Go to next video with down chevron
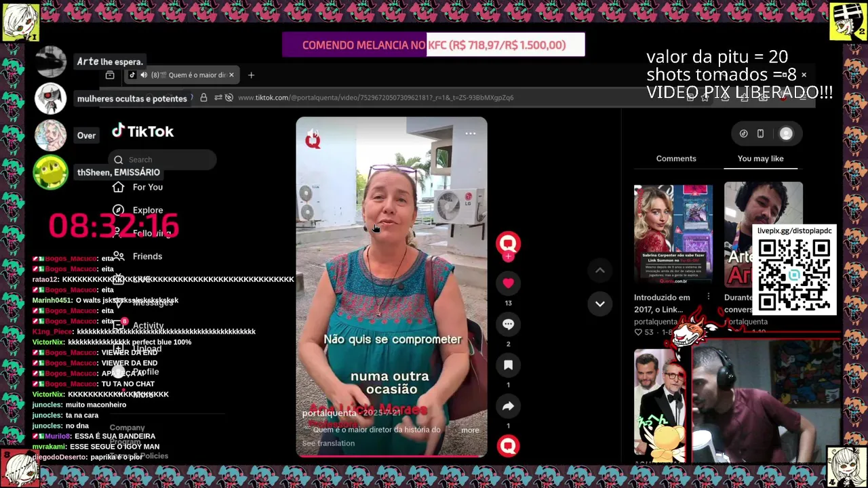This screenshot has height=488, width=868. click(600, 304)
